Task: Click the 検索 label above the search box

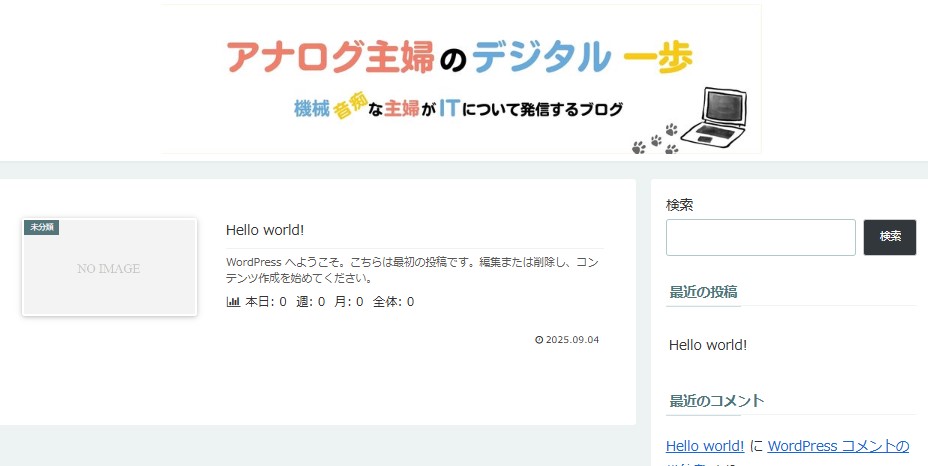Action: click(x=680, y=205)
